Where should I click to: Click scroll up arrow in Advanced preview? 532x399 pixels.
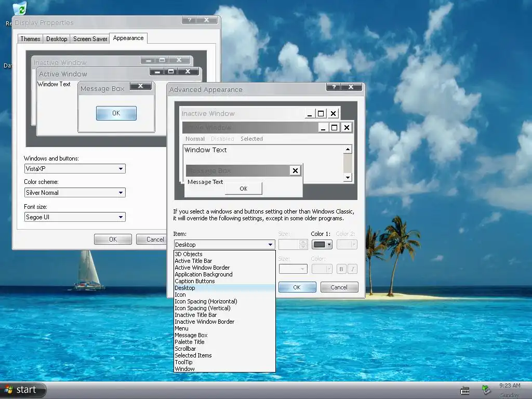click(x=348, y=149)
